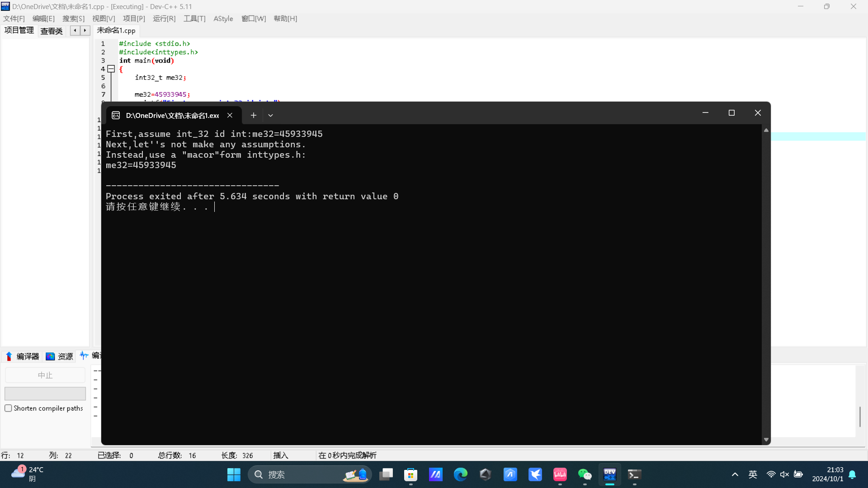The width and height of the screenshot is (868, 488).
Task: Switch to the 查看类 tab
Action: click(x=51, y=31)
